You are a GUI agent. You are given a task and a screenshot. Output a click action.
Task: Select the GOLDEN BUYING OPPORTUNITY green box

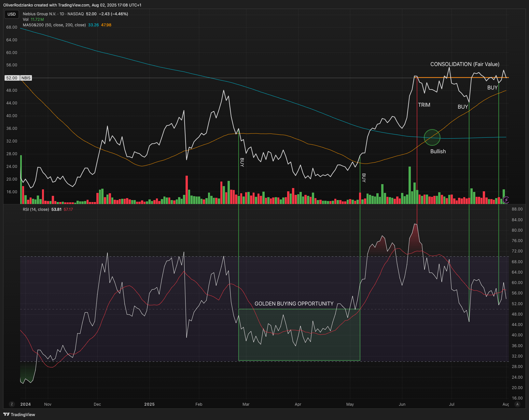click(x=294, y=304)
